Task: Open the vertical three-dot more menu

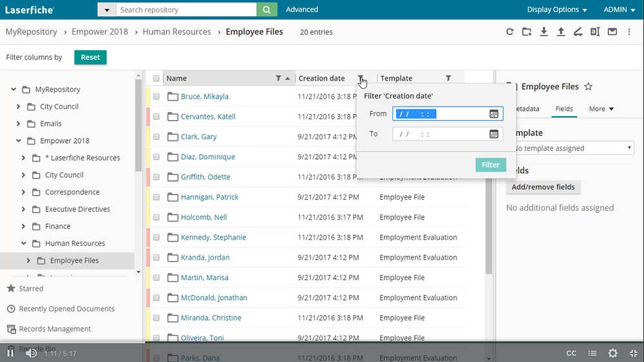Action: (x=629, y=32)
